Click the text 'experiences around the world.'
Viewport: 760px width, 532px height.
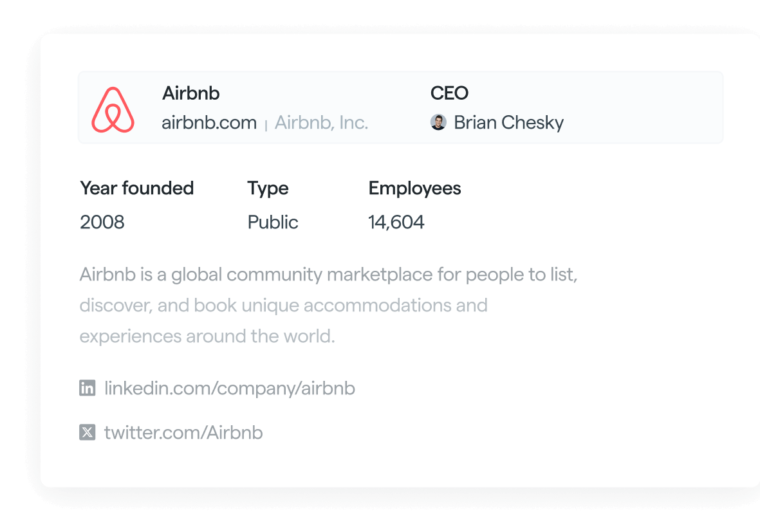coord(207,336)
